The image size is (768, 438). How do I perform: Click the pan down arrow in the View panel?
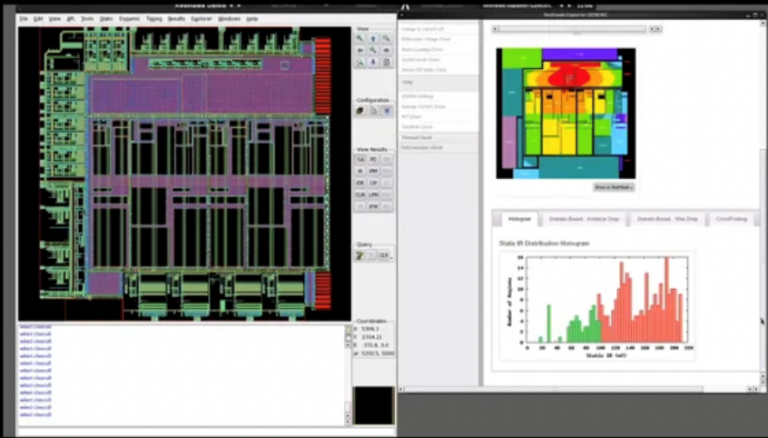tap(373, 62)
